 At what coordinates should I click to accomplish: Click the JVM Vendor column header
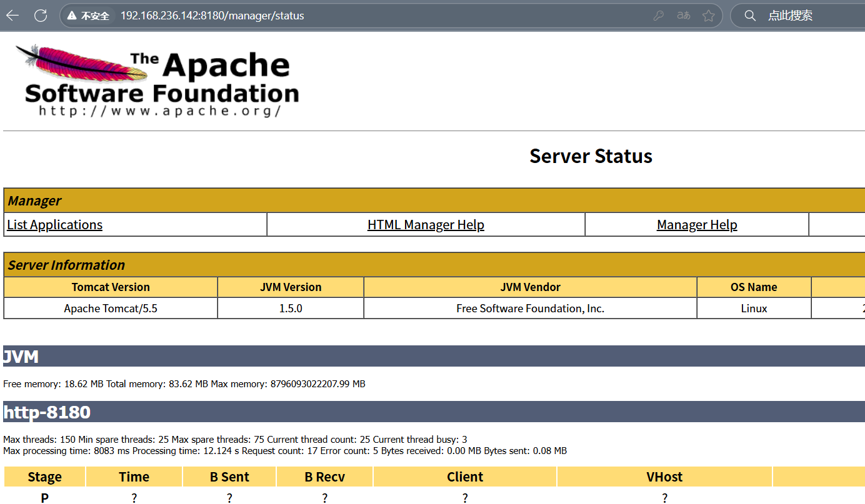530,287
